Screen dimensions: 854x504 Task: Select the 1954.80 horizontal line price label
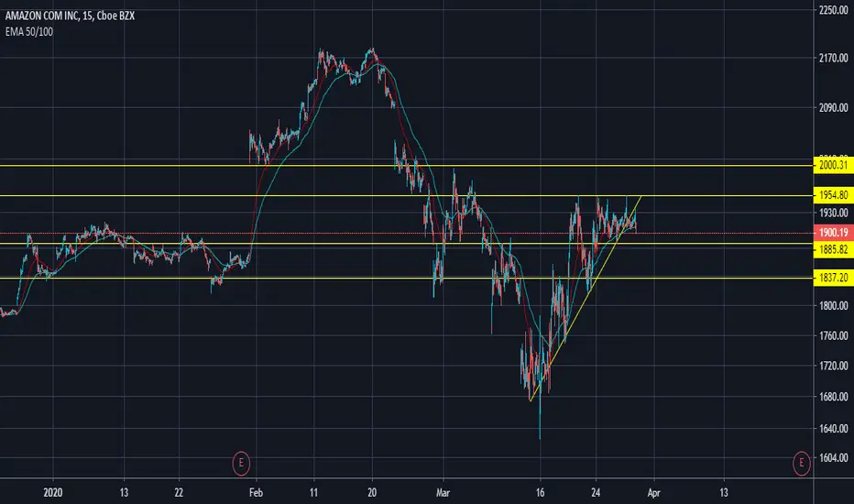point(833,195)
